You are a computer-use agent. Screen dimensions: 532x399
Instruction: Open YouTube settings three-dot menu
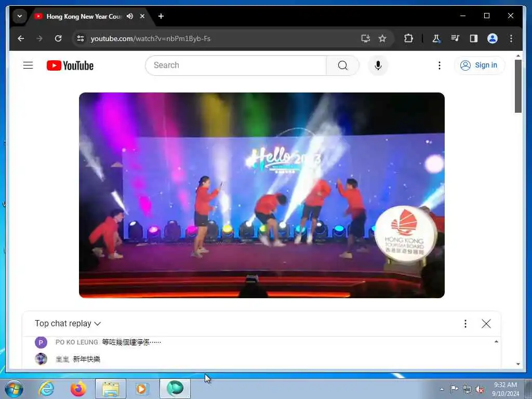click(x=440, y=65)
